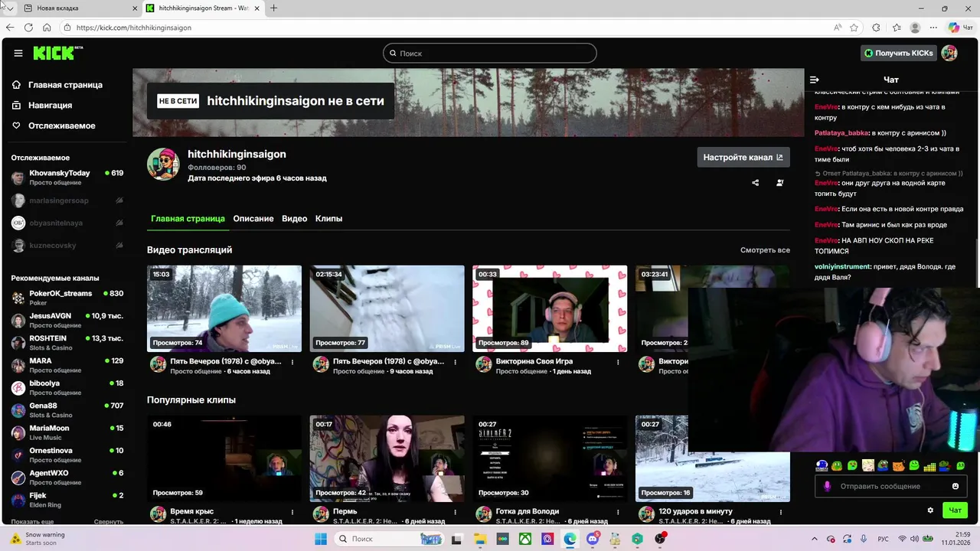Switch to Новая вкладка browser tab

80,8
